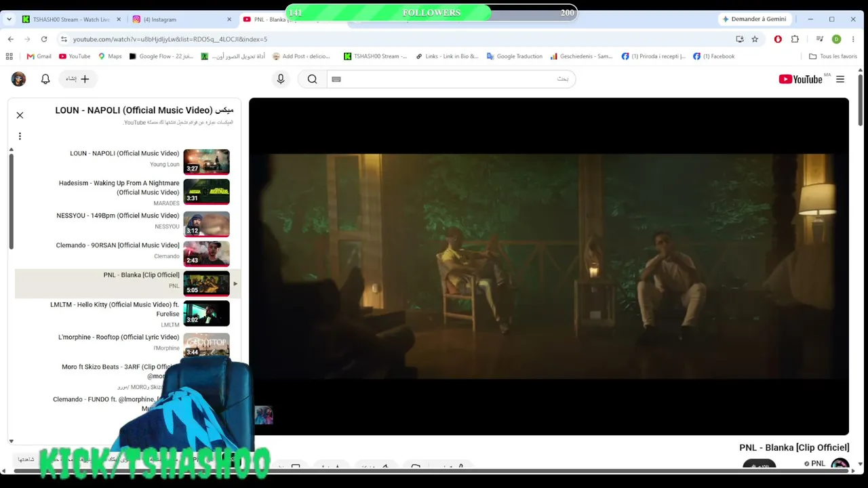Screen dimensions: 868x488
Task: Play Clemando - 9ORSAN thumbnail
Action: (206, 253)
